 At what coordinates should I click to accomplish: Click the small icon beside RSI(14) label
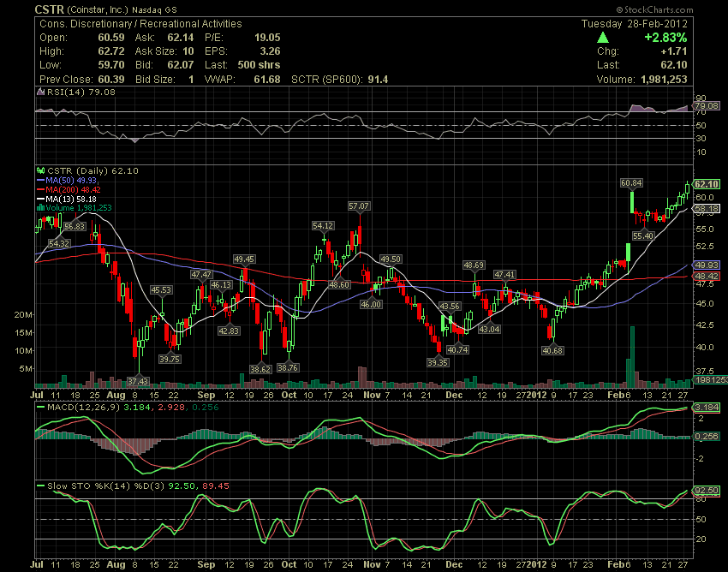click(x=40, y=92)
